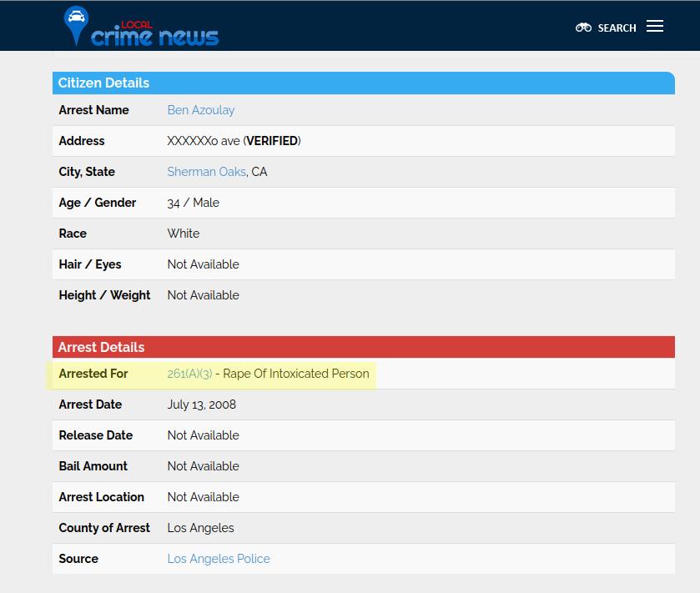700x593 pixels.
Task: Click the Age / Gender value
Action: coord(194,203)
